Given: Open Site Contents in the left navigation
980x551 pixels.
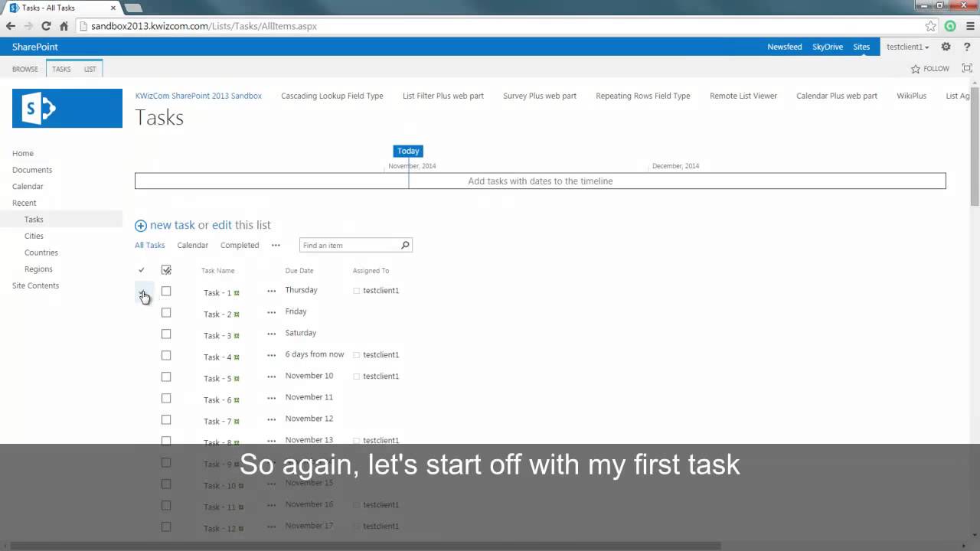Looking at the screenshot, I should pos(35,285).
